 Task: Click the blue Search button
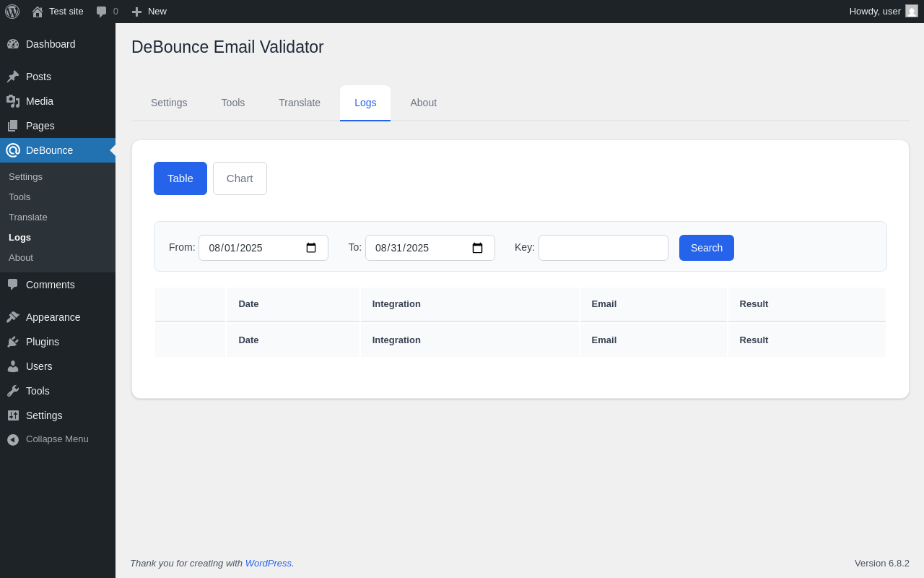707,248
